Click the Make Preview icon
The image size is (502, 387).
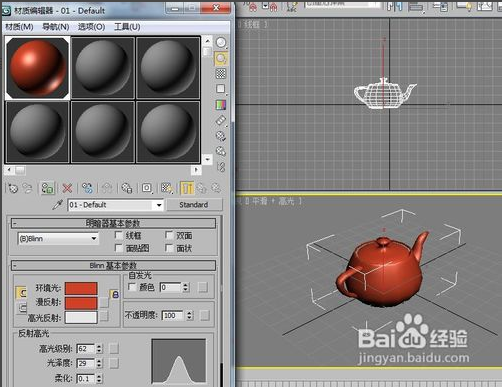coord(221,120)
